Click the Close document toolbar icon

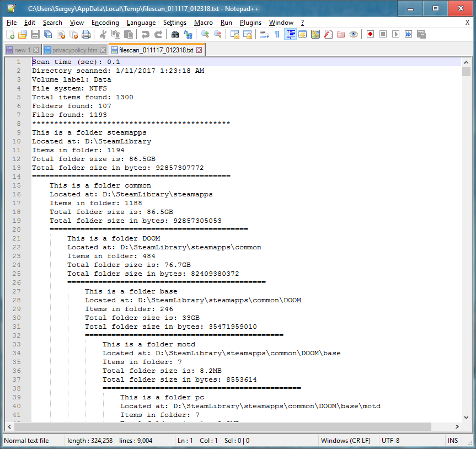(x=61, y=34)
